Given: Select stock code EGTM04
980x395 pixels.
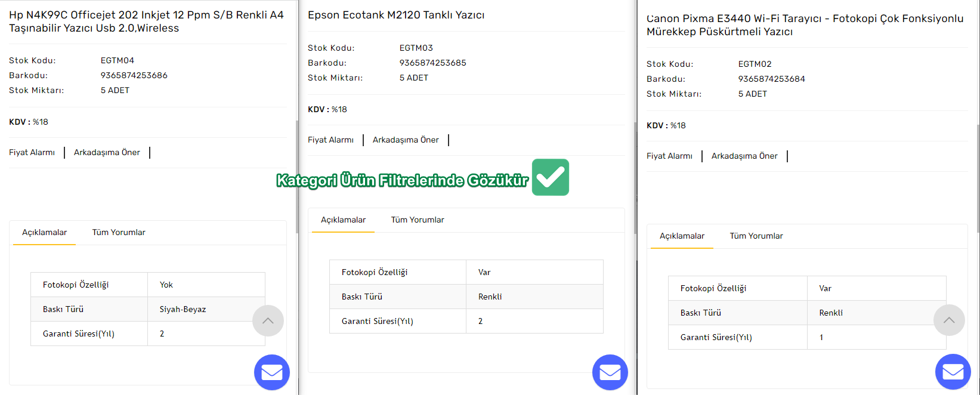Looking at the screenshot, I should click(118, 60).
